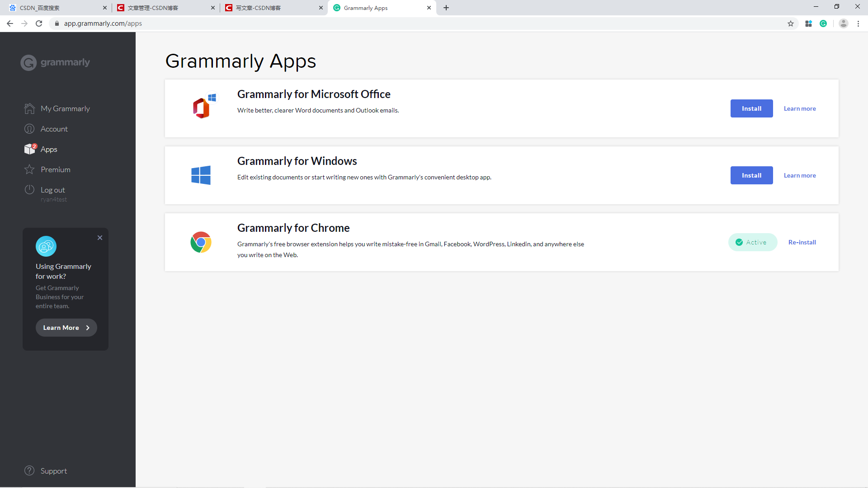Open Learn more for Windows app
This screenshot has height=488, width=868.
(x=799, y=175)
